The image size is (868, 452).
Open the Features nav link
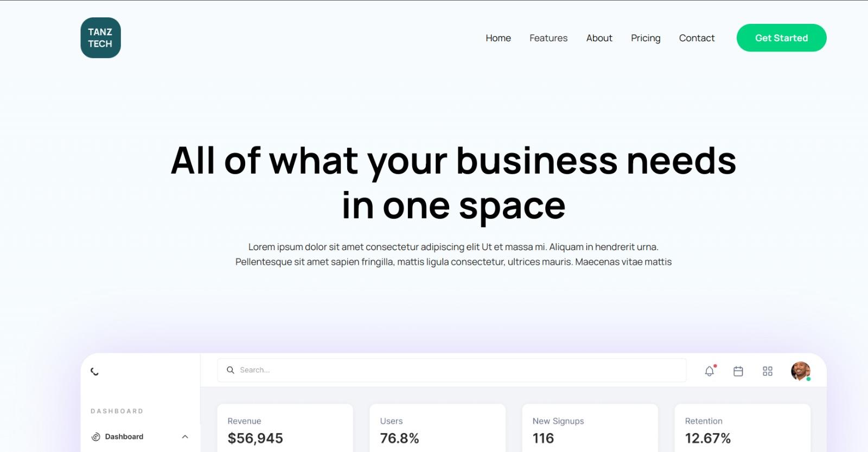pyautogui.click(x=548, y=38)
